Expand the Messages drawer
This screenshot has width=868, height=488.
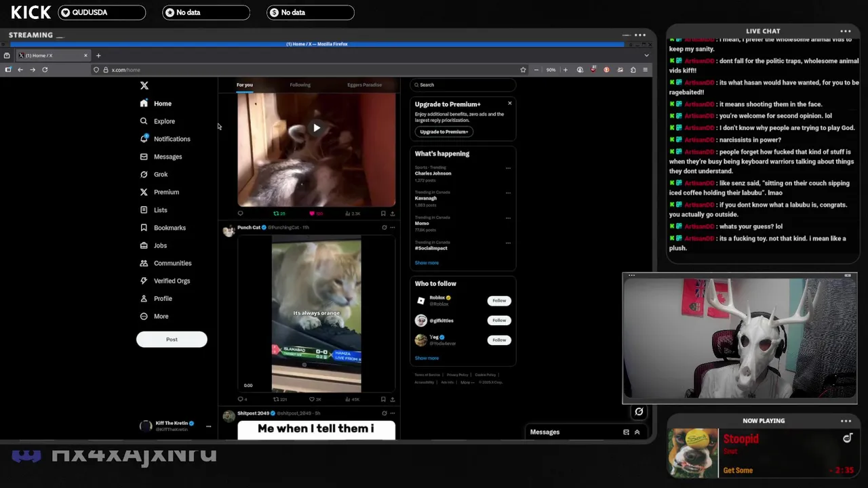637,432
